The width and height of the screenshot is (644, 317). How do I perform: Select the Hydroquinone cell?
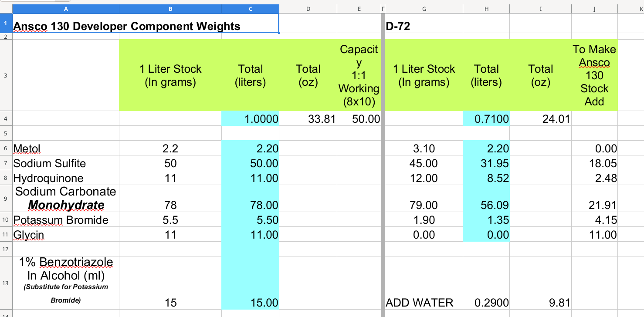(65, 178)
